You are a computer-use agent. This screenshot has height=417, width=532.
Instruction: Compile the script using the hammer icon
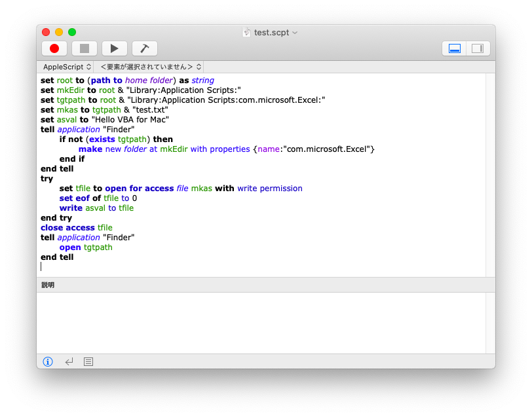tap(144, 48)
